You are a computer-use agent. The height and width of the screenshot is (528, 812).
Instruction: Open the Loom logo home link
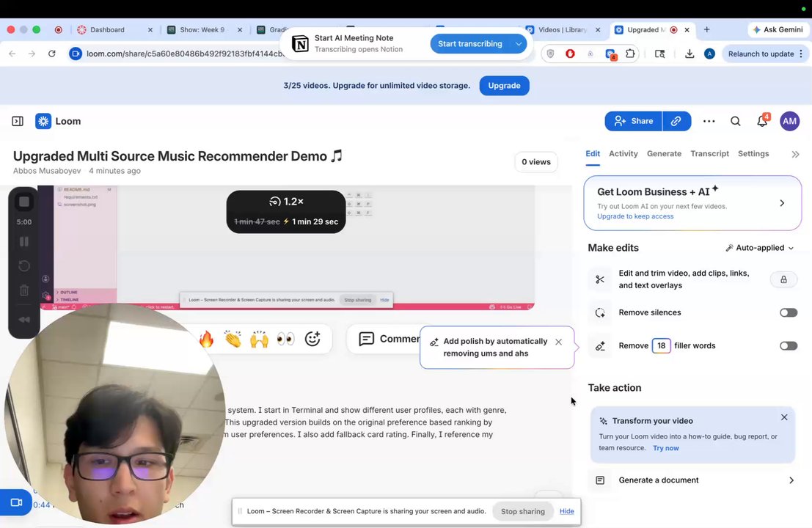pyautogui.click(x=58, y=121)
